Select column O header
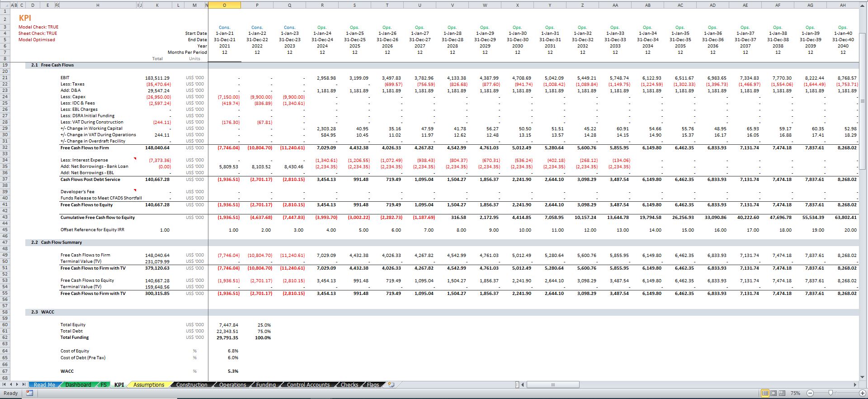 pos(224,5)
